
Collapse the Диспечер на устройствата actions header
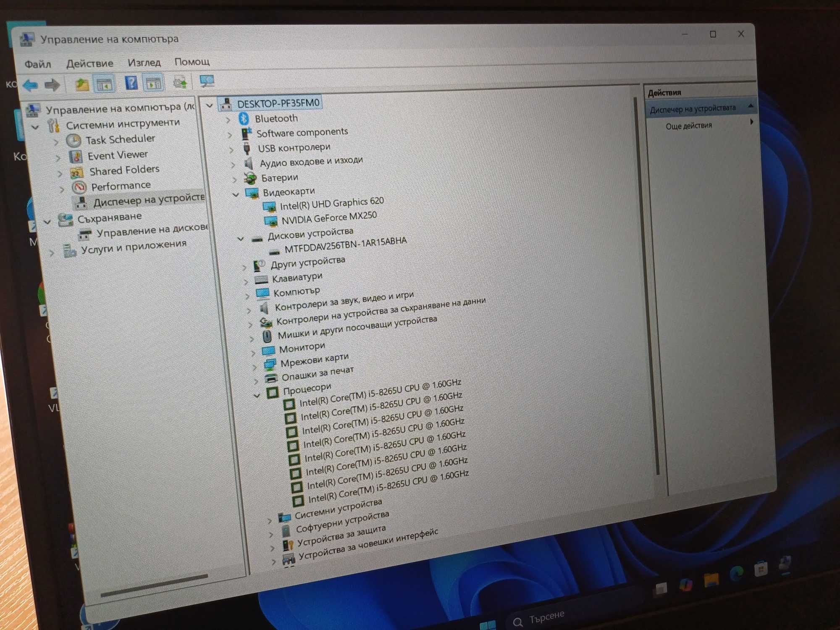coord(750,106)
